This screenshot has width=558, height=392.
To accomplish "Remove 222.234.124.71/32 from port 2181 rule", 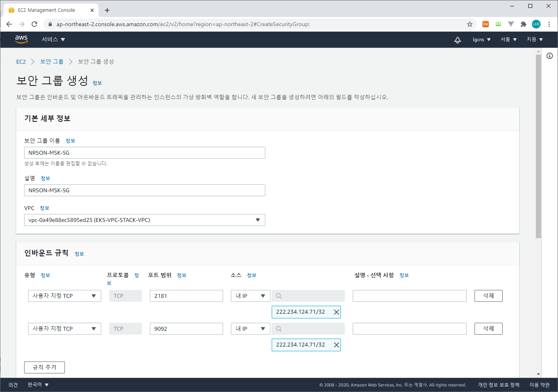I will [337, 312].
